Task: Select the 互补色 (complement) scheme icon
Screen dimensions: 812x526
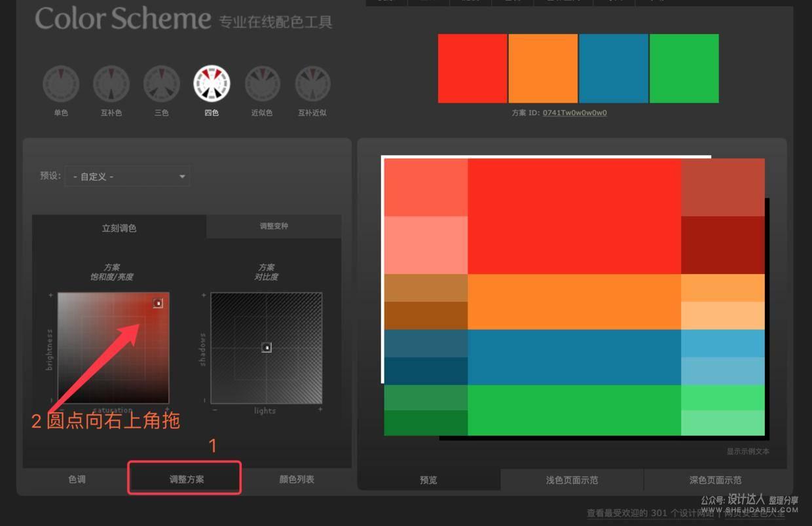Action: point(111,82)
